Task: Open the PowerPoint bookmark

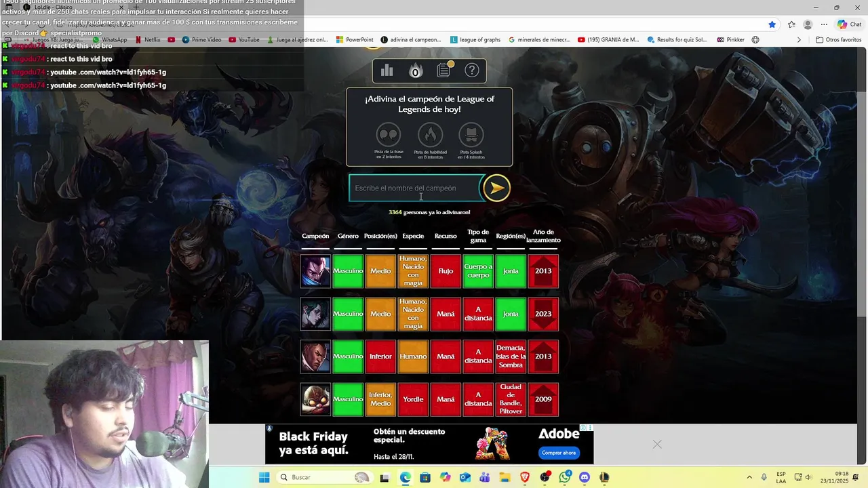Action: click(x=355, y=40)
